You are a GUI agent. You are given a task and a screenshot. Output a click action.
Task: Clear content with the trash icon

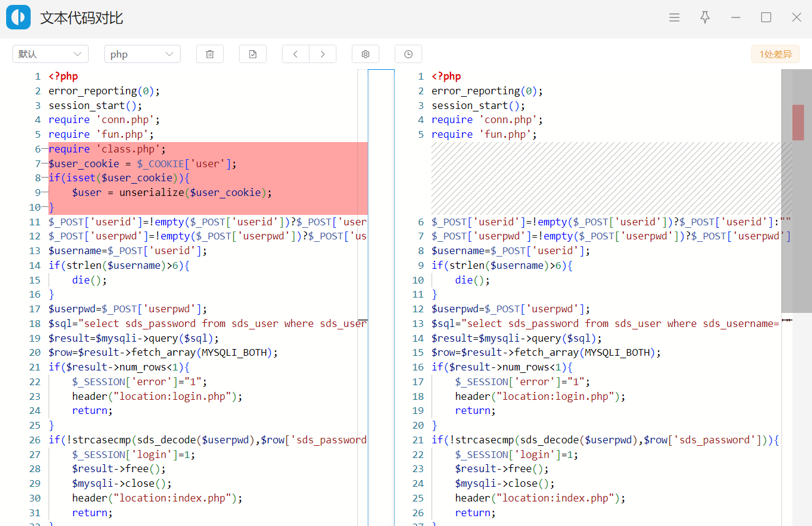click(x=210, y=54)
